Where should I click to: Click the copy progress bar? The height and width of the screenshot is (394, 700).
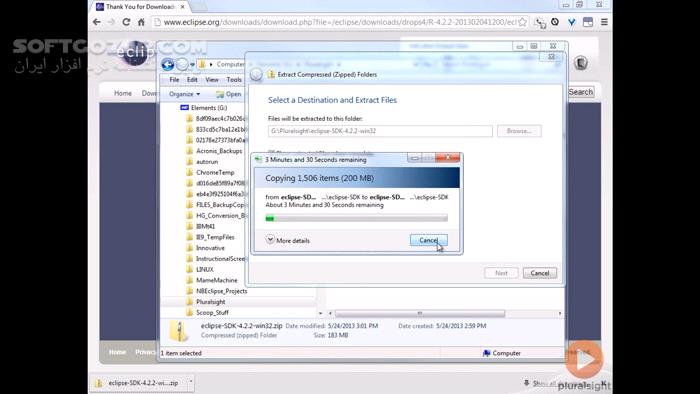pos(356,218)
